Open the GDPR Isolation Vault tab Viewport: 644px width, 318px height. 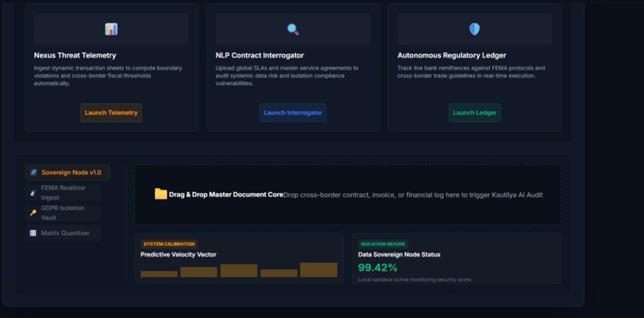coord(63,213)
